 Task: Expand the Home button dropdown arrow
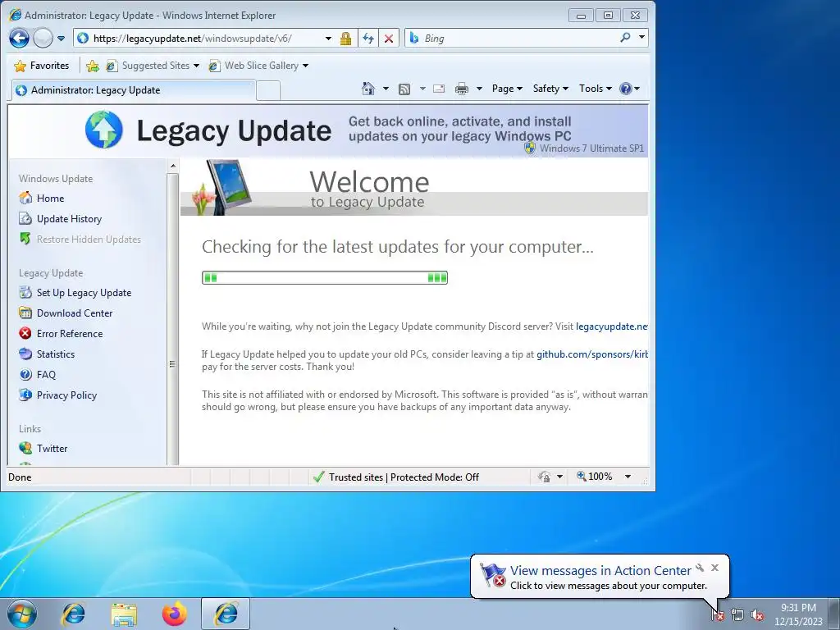(x=386, y=89)
